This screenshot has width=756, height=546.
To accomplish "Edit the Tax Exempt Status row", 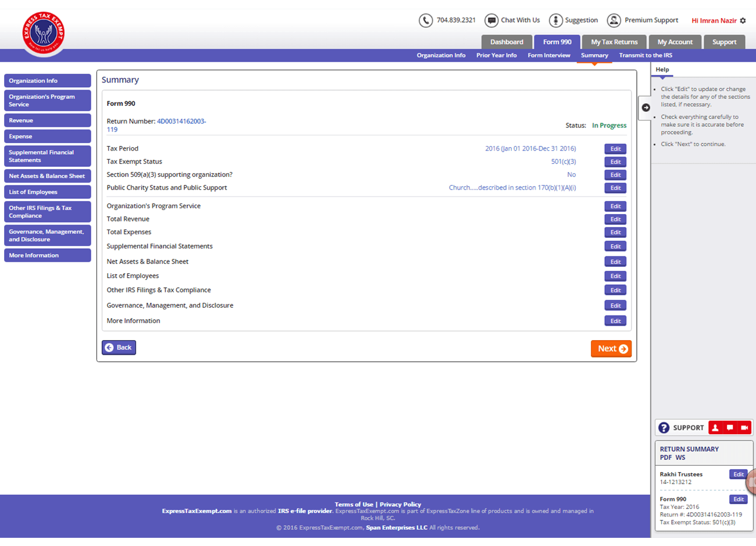I will (x=615, y=162).
